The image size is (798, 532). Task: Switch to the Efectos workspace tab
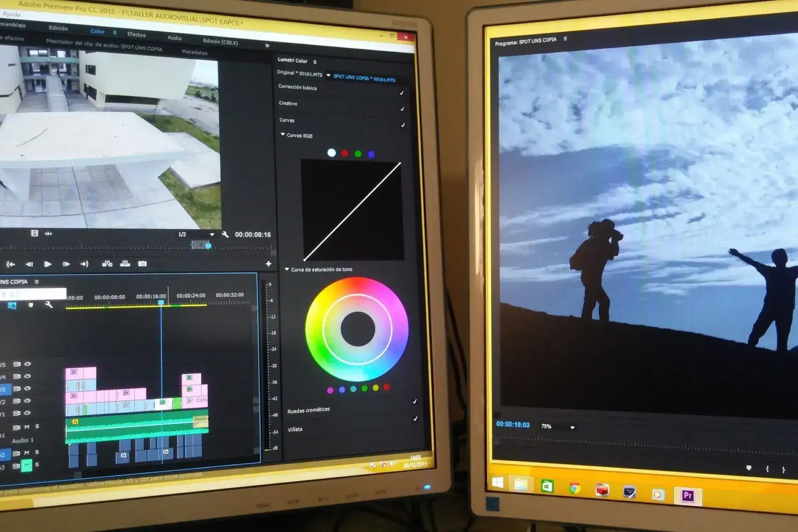(136, 34)
